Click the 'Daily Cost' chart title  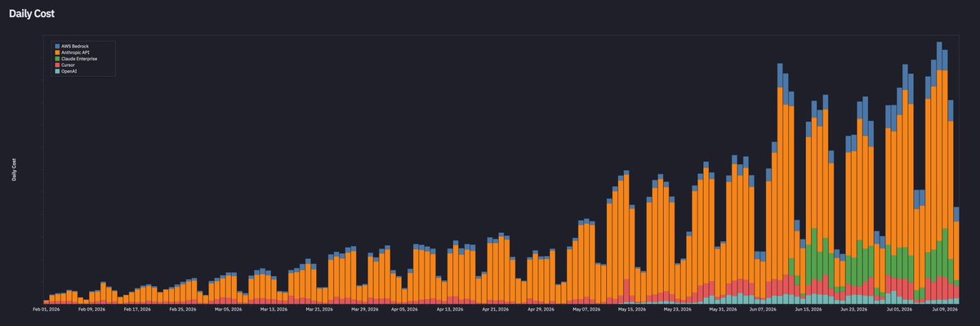33,14
